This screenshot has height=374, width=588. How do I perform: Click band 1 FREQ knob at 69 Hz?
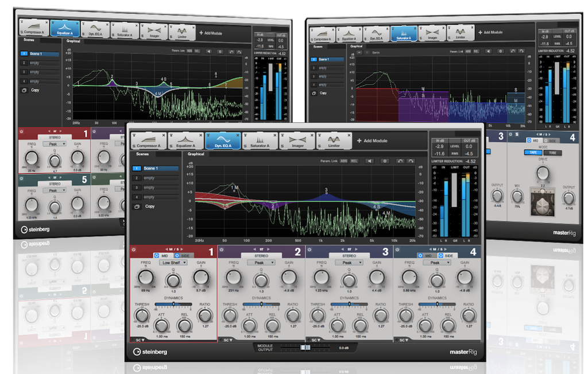tap(145, 278)
